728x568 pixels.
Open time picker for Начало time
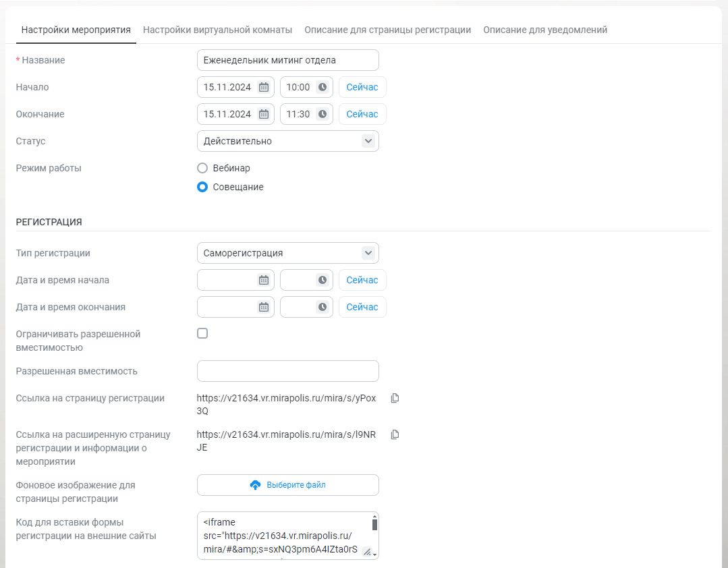323,87
